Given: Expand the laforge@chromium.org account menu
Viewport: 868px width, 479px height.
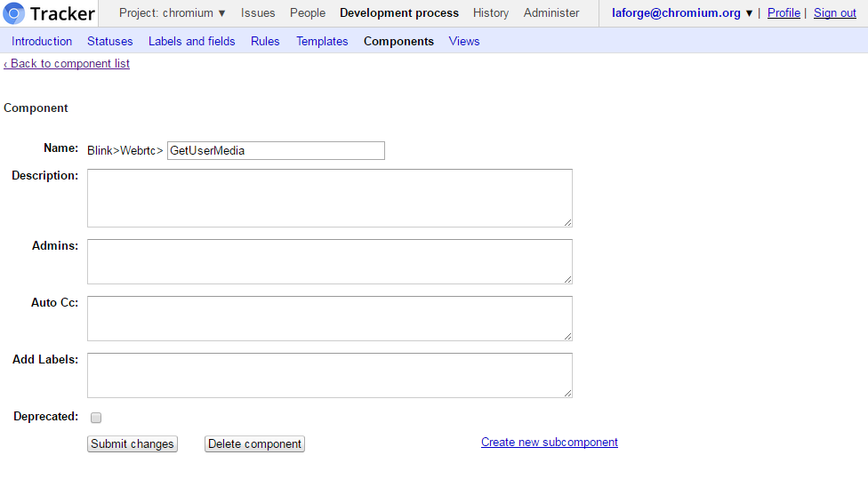Looking at the screenshot, I should (682, 12).
